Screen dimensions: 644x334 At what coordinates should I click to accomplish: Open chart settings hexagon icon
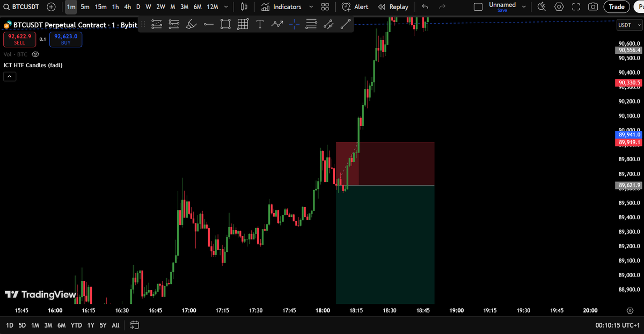click(559, 7)
